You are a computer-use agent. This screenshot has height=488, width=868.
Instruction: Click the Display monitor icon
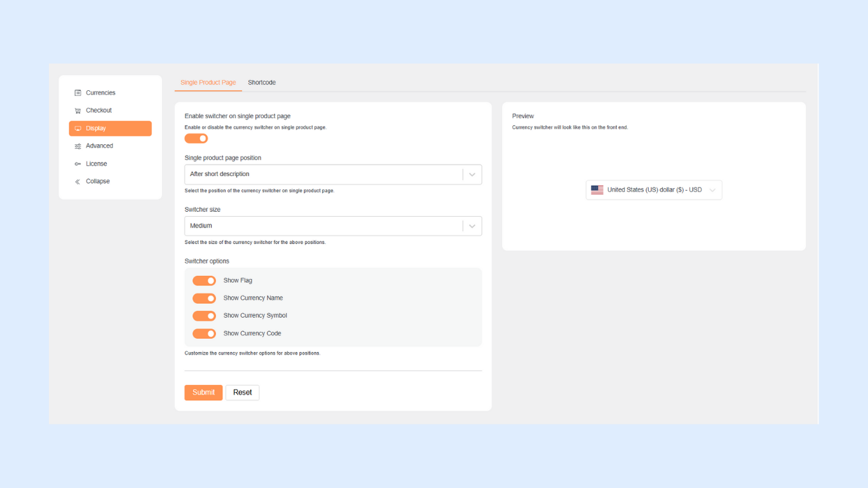(x=78, y=128)
